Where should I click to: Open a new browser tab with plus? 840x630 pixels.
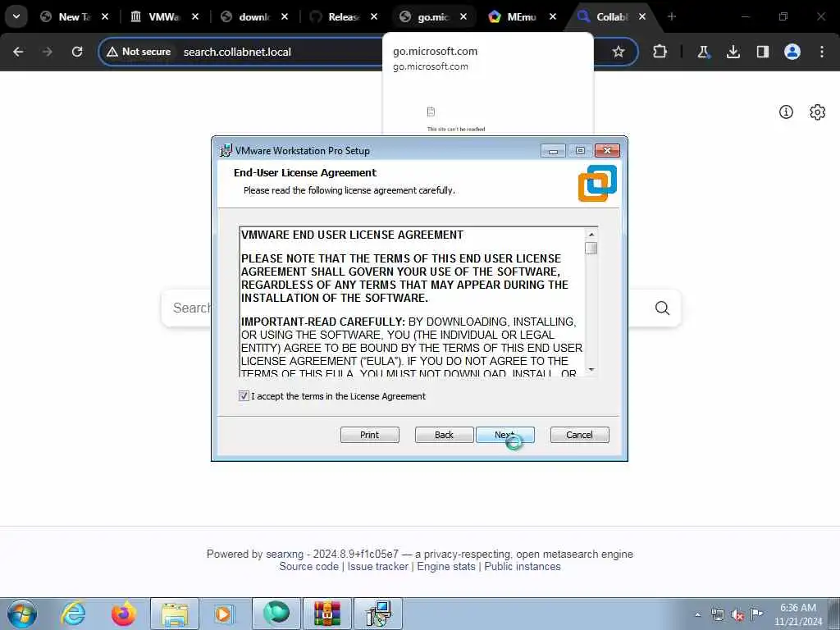[x=671, y=17]
